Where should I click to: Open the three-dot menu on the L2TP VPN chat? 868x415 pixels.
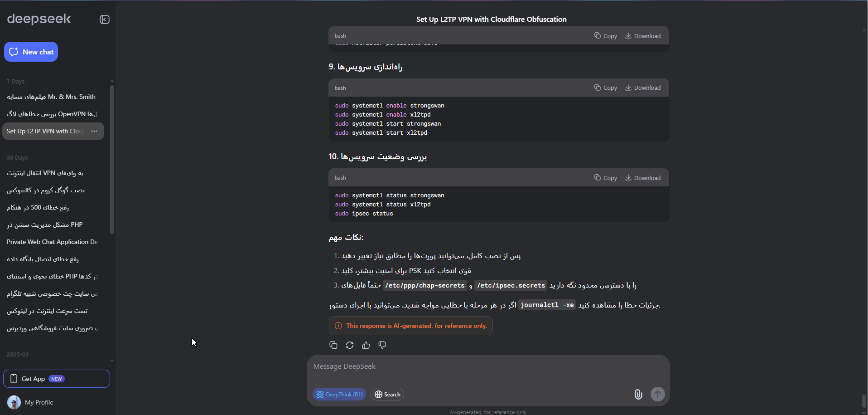tap(94, 131)
